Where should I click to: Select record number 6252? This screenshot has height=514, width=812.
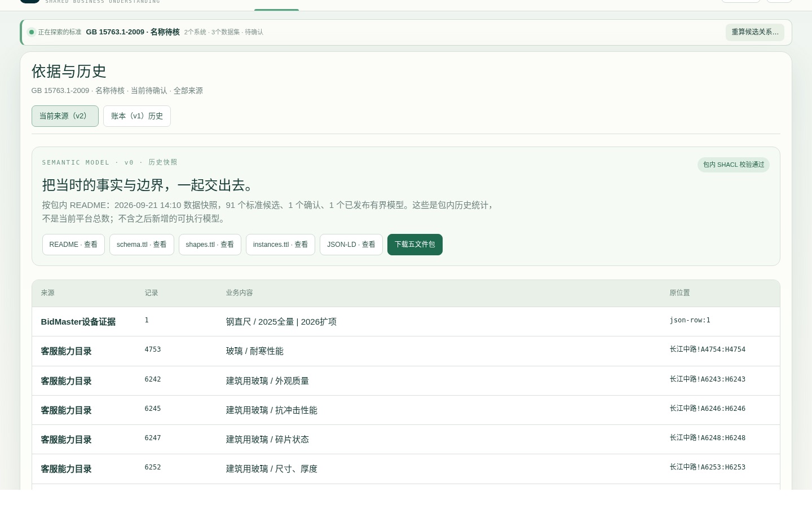(x=153, y=467)
